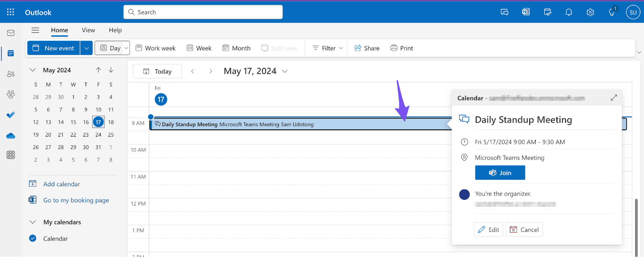The width and height of the screenshot is (644, 266).
Task: Expand ribbon chevron at far right
Action: [x=639, y=52]
